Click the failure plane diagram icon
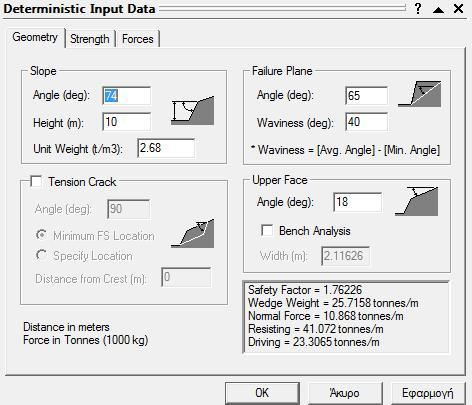Screen dimensions: 472x405 click(x=420, y=94)
